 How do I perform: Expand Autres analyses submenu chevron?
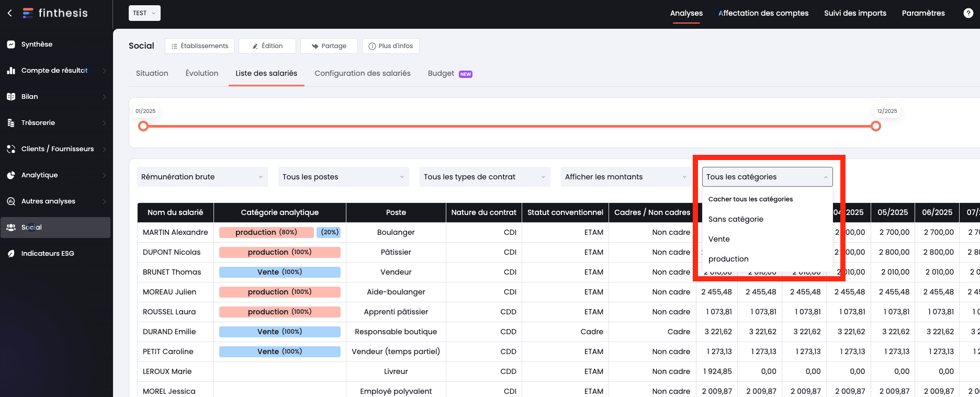tap(104, 201)
